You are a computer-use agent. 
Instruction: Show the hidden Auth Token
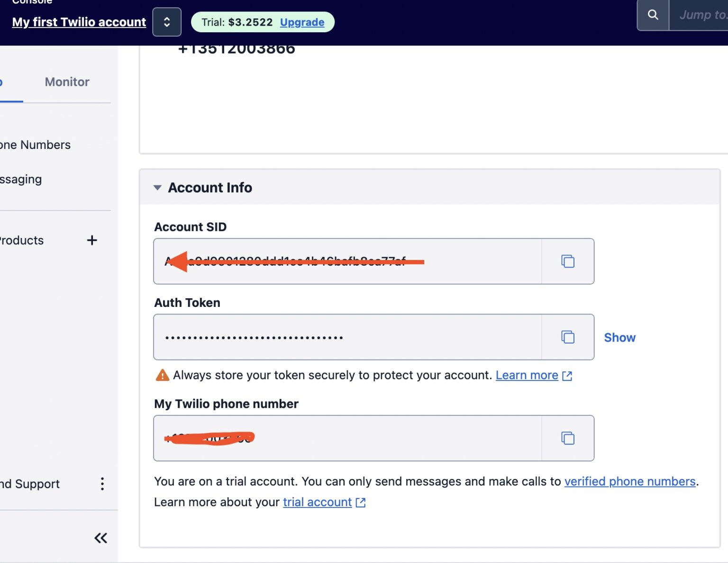point(619,337)
